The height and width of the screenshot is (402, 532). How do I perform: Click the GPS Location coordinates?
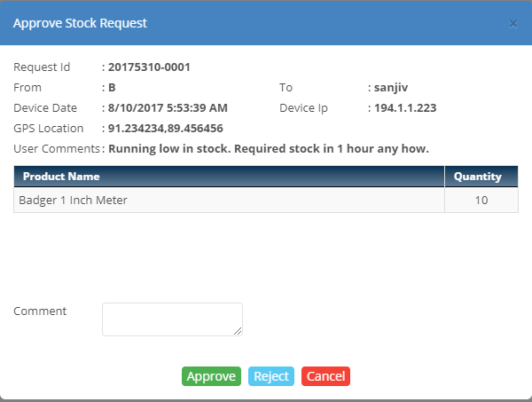165,129
